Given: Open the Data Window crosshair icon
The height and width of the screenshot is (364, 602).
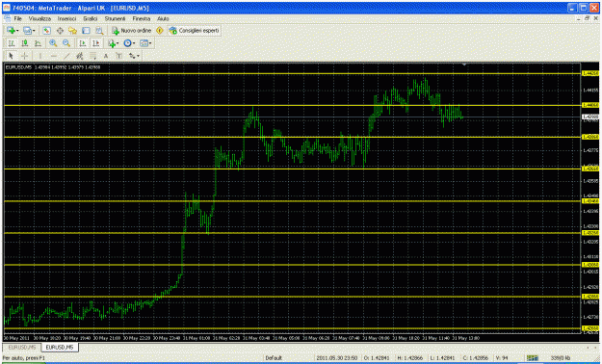Looking at the screenshot, I should (x=60, y=31).
